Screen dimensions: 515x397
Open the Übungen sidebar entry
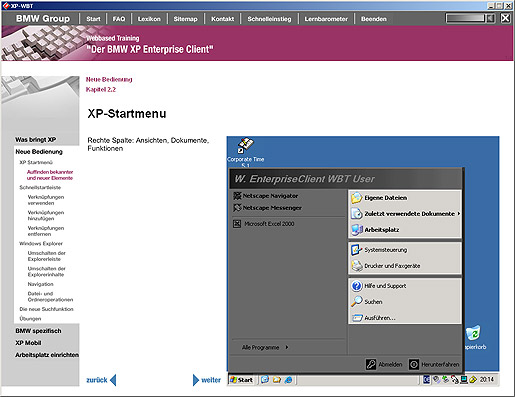point(30,319)
